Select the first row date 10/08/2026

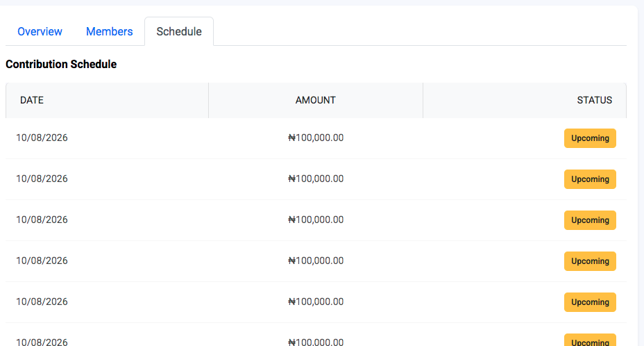42,138
